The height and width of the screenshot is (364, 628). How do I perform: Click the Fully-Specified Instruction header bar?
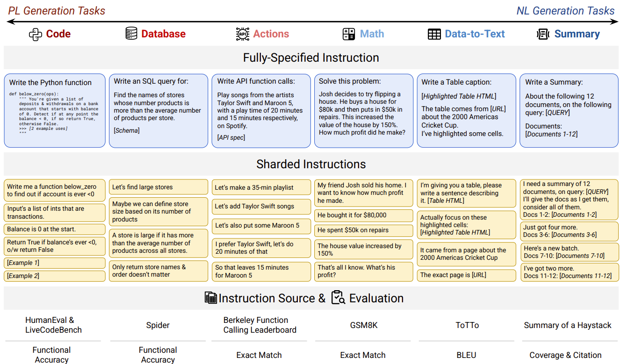(311, 57)
